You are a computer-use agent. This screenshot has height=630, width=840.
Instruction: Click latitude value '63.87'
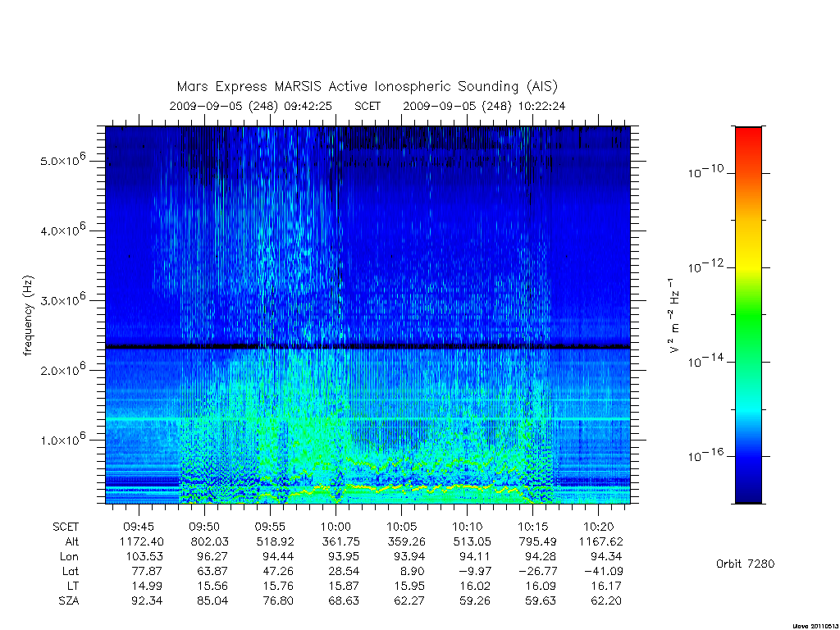[212, 572]
